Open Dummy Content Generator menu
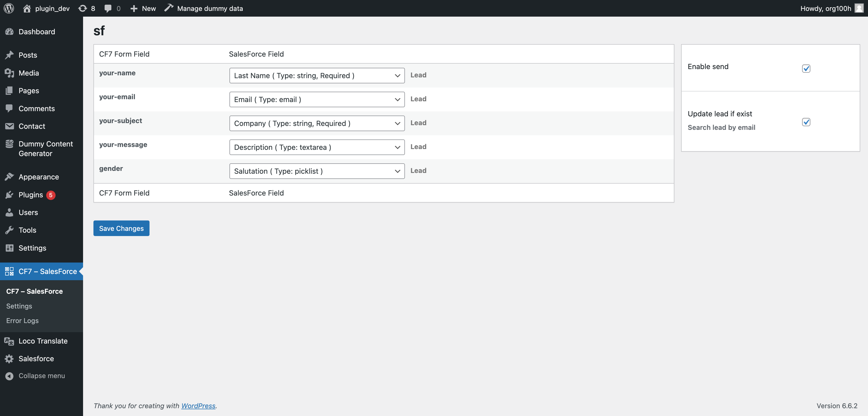Screen dimensions: 868x416 [42, 149]
